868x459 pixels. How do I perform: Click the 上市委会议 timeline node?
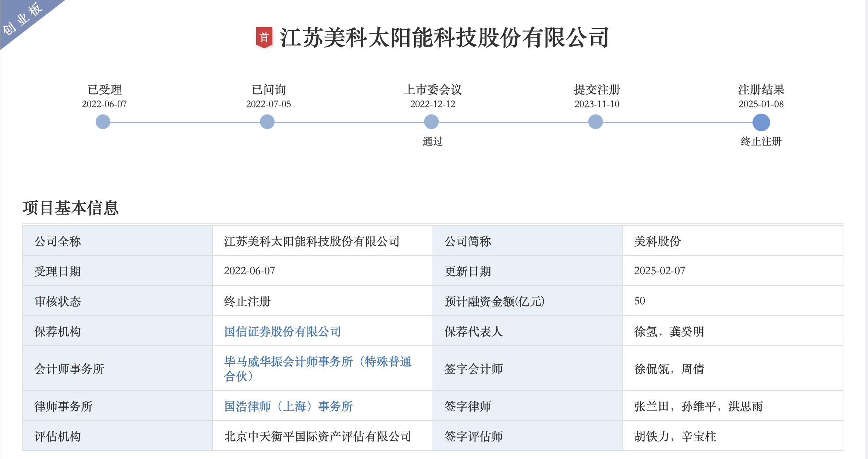[x=431, y=122]
